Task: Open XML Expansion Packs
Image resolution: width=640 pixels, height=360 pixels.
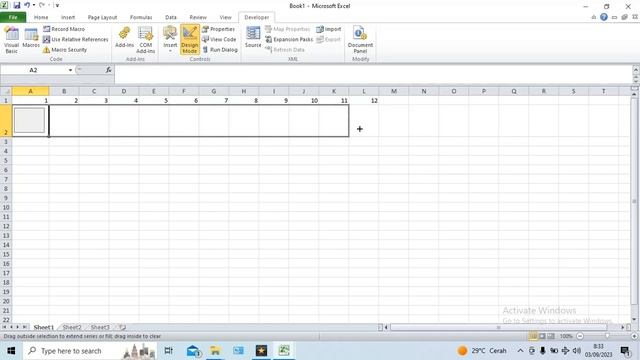Action: pyautogui.click(x=289, y=39)
